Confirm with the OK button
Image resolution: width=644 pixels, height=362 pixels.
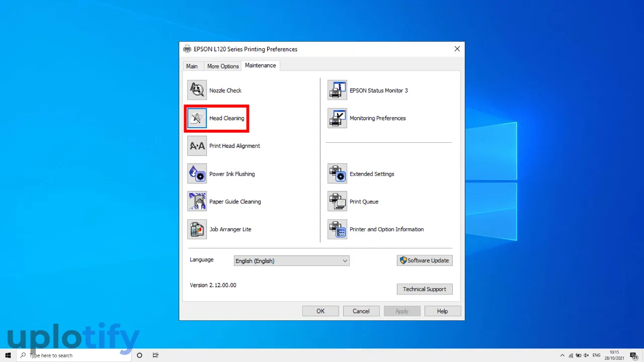pos(320,311)
